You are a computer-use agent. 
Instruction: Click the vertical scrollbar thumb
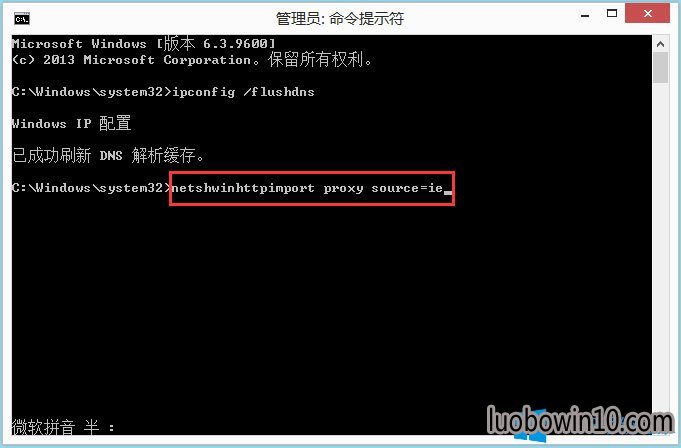pos(660,68)
